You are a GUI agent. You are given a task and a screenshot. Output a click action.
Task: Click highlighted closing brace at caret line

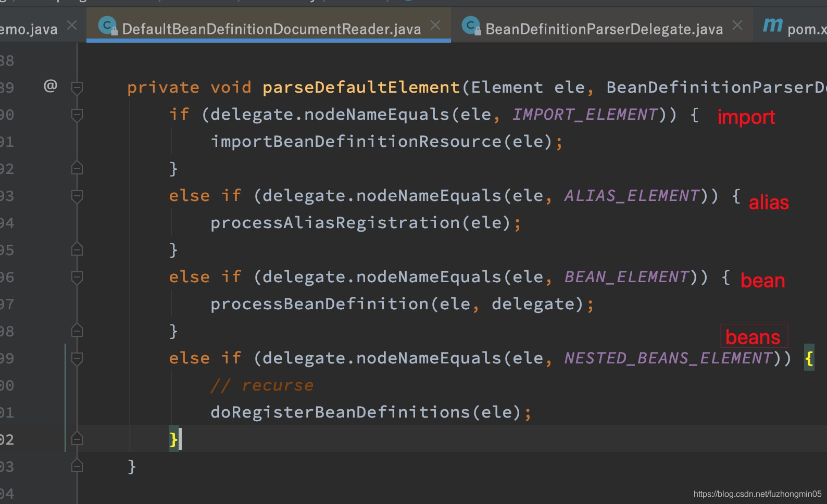[x=173, y=439]
